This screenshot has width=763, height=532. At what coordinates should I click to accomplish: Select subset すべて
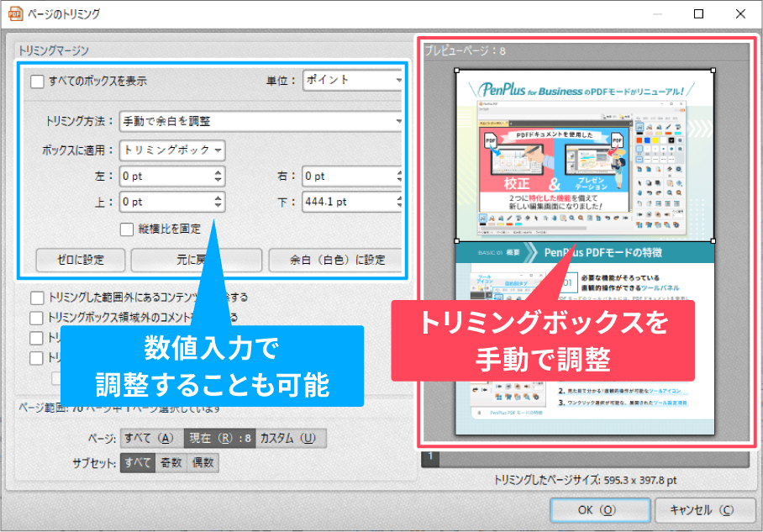138,463
